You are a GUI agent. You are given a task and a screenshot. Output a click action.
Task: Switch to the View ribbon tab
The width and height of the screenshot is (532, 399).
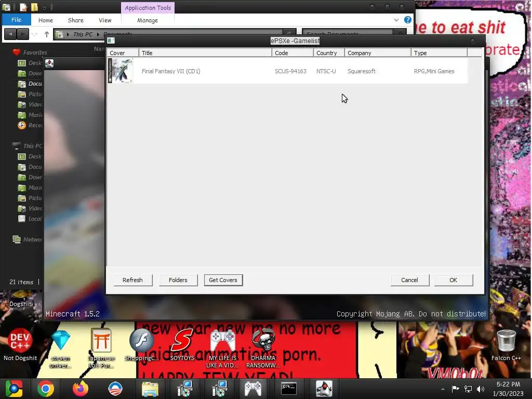[x=105, y=20]
